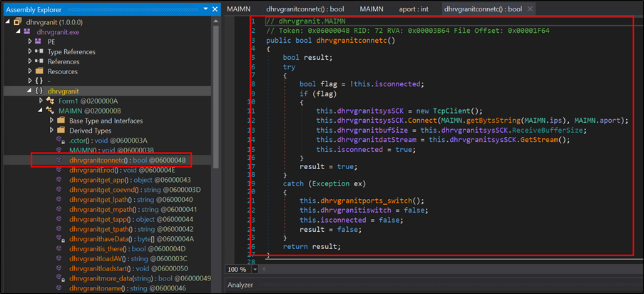This screenshot has height=294, width=644.
Task: Click the dhrvgranithaveData() private method icon
Action: pyautogui.click(x=60, y=238)
